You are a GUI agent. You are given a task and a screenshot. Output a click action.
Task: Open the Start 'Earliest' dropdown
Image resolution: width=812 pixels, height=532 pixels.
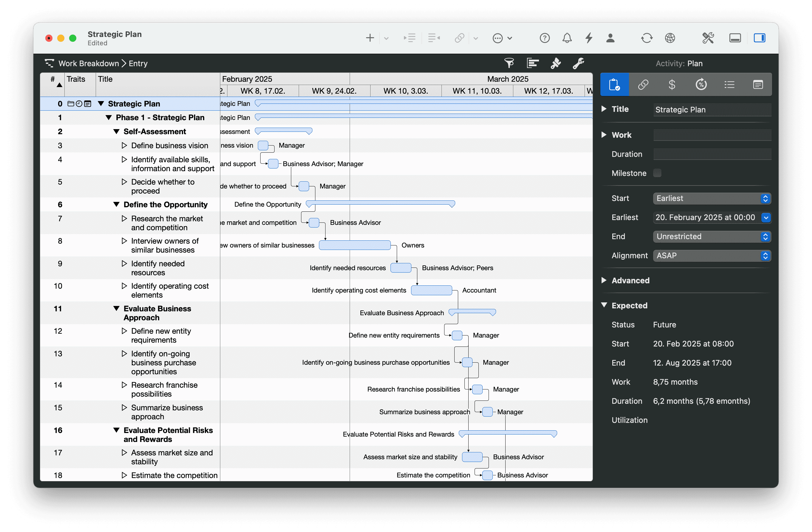pos(765,198)
